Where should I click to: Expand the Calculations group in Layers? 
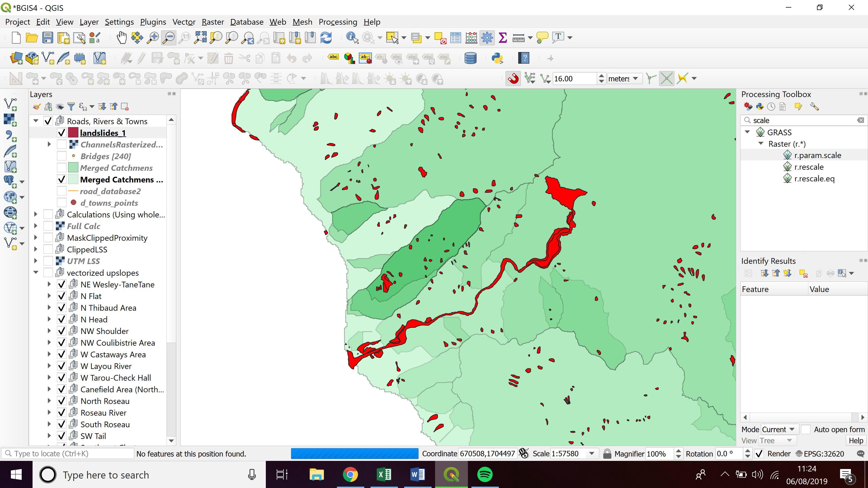[x=36, y=214]
